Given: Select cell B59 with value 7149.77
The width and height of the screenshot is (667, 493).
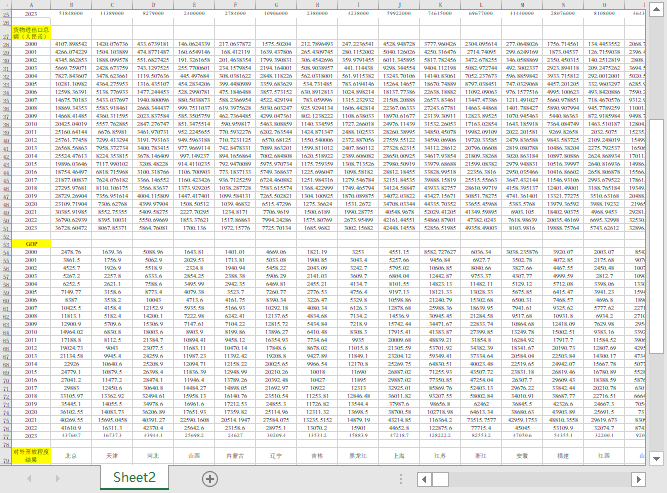Looking at the screenshot, I should (71, 292).
